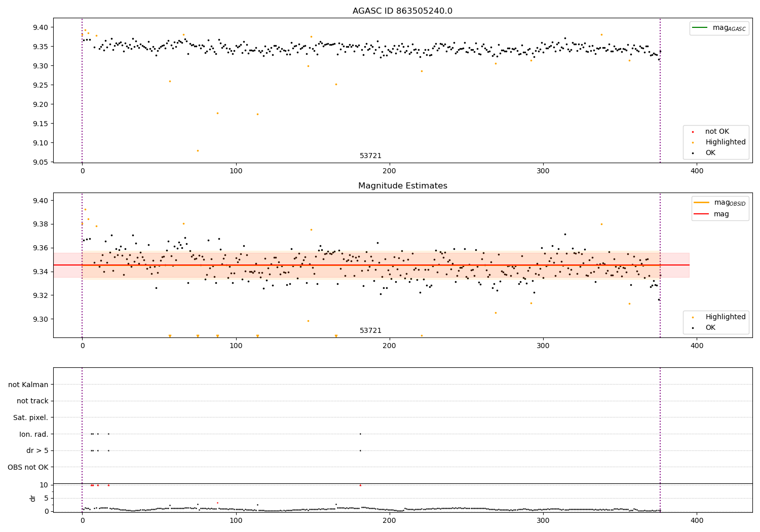Click red line sample beside "mag" legend entry
This screenshot has height=532, width=760.
(702, 214)
